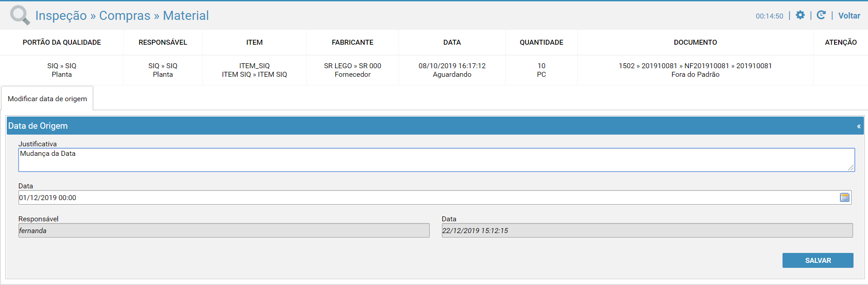Click the SALVAR button
This screenshot has width=868, height=285.
pos(818,260)
